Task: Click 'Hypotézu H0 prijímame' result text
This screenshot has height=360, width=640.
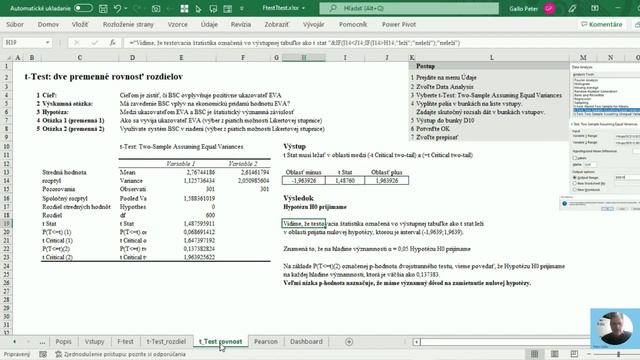Action: [315, 207]
